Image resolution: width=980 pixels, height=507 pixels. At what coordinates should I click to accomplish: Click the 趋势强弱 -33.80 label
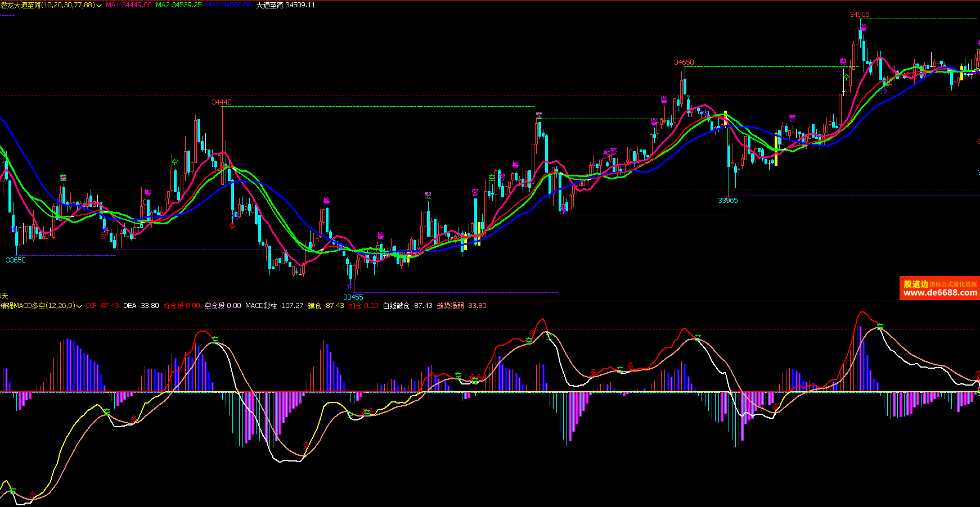[461, 306]
